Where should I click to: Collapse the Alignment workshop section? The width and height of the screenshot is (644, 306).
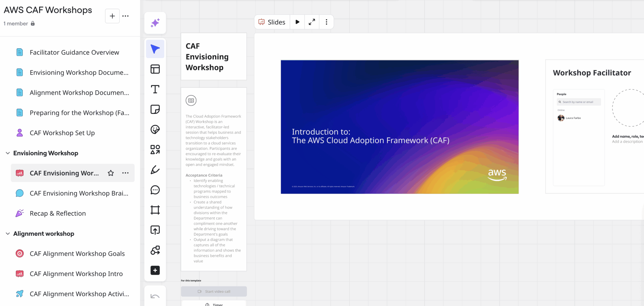tap(8, 234)
